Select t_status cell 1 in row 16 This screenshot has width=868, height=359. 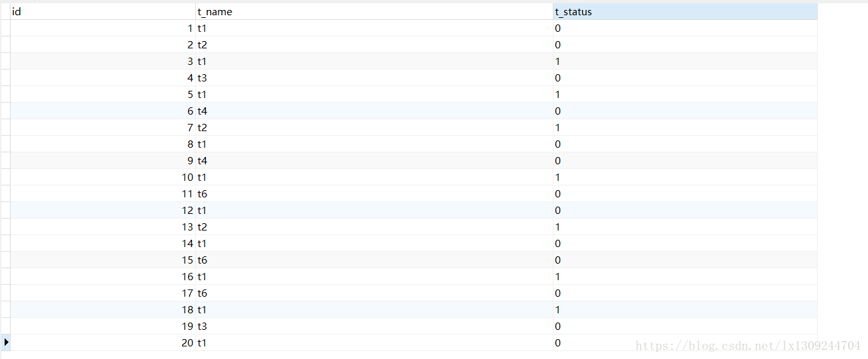685,277
